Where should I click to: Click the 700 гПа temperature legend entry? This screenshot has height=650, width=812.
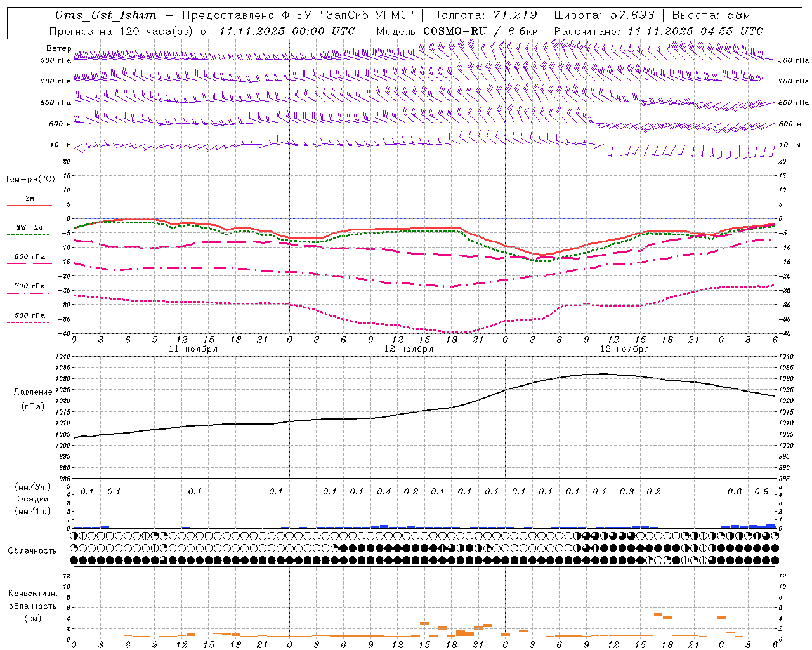click(29, 286)
